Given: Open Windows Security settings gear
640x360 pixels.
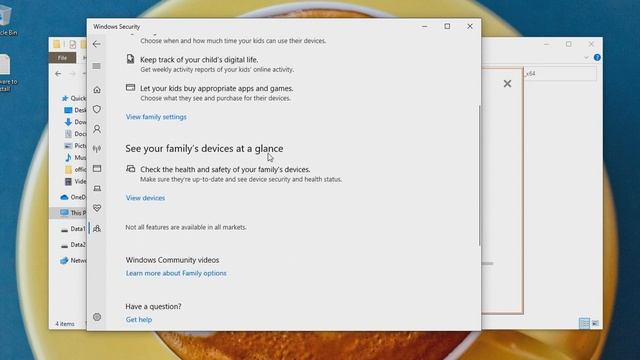Looking at the screenshot, I should 97,317.
